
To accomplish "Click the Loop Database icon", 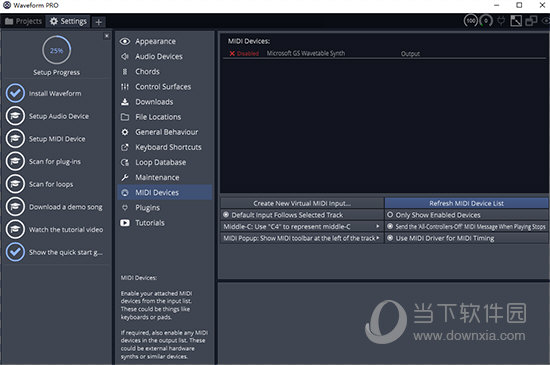I will (x=125, y=162).
